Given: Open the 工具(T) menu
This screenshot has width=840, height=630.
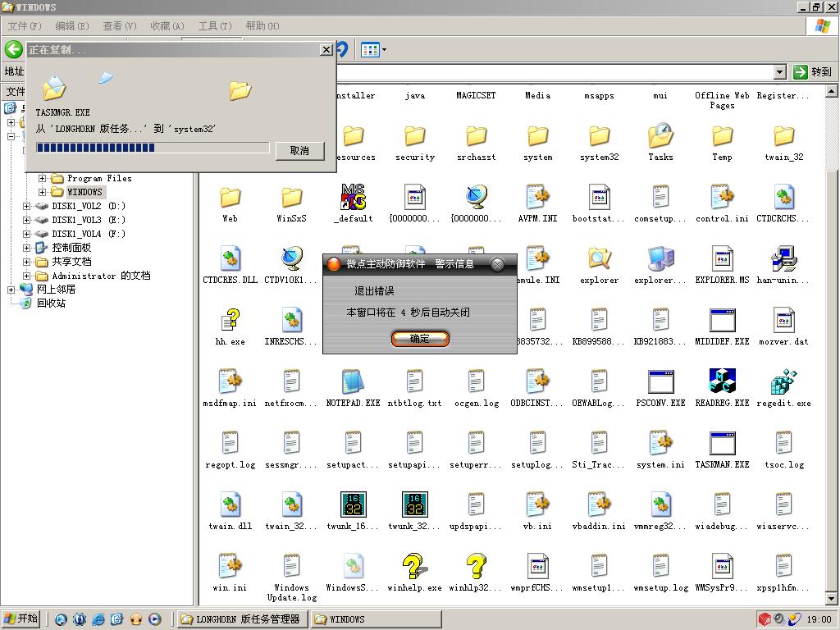Looking at the screenshot, I should coord(215,25).
